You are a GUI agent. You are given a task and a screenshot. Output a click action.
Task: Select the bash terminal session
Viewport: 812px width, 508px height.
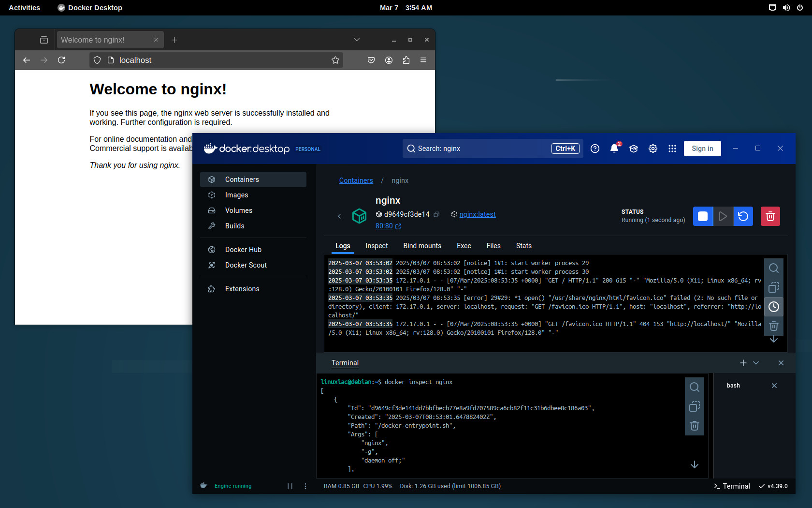pos(733,386)
